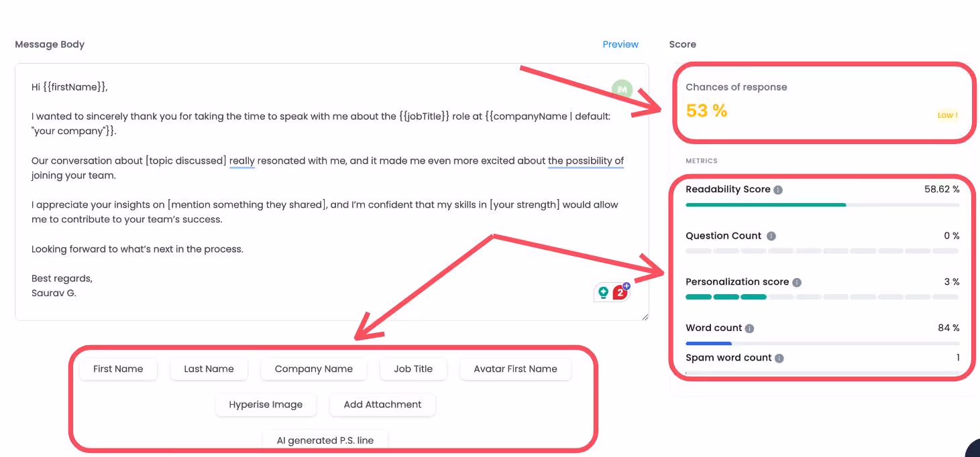Open the Preview link
This screenshot has width=980, height=457.
(620, 44)
